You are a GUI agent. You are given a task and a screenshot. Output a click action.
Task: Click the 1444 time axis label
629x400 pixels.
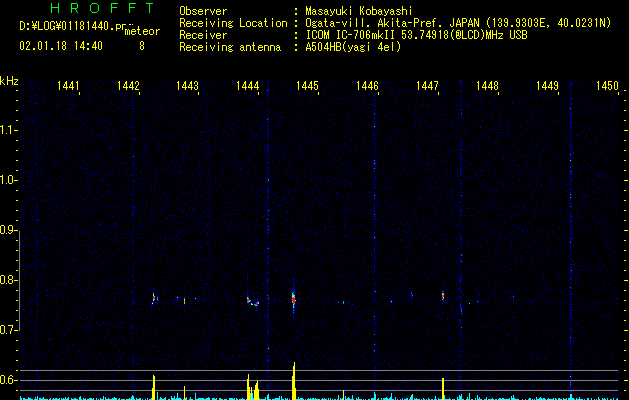click(x=248, y=86)
